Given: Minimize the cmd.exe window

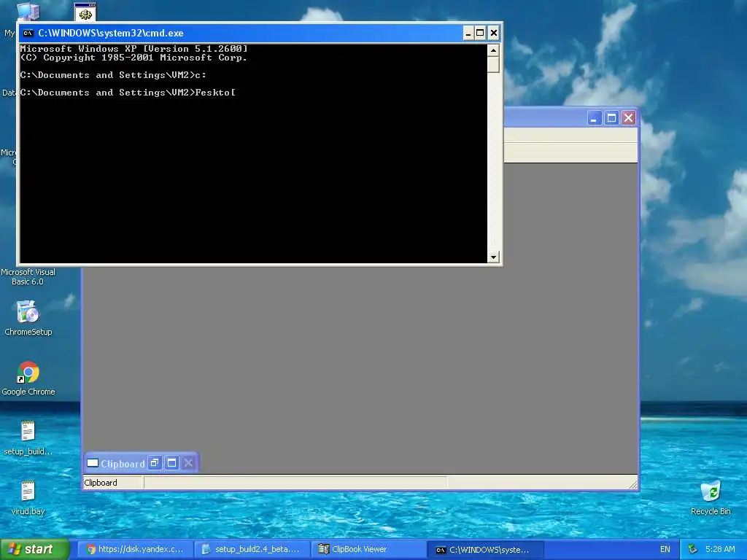Looking at the screenshot, I should pos(468,33).
